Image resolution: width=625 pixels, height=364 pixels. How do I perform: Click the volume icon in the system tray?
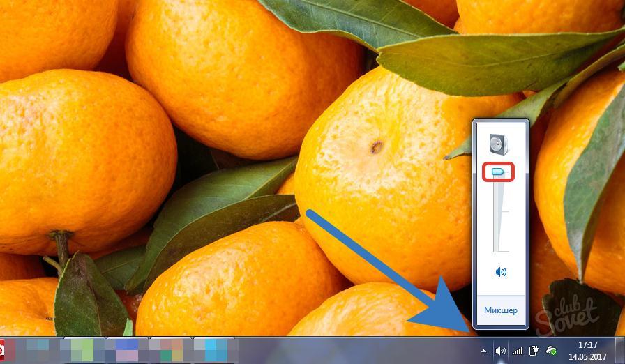(500, 351)
